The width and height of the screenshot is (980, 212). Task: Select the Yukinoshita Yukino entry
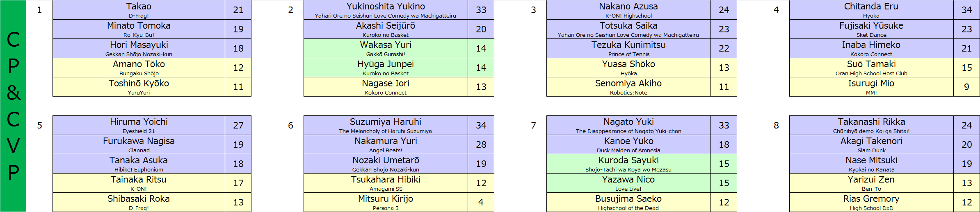coord(386,10)
